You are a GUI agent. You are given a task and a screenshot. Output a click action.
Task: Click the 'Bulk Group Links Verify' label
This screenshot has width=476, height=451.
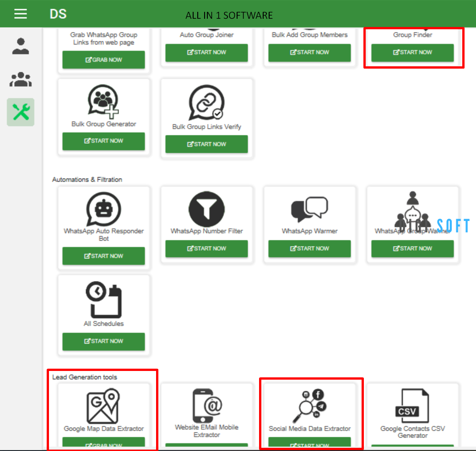[206, 127]
